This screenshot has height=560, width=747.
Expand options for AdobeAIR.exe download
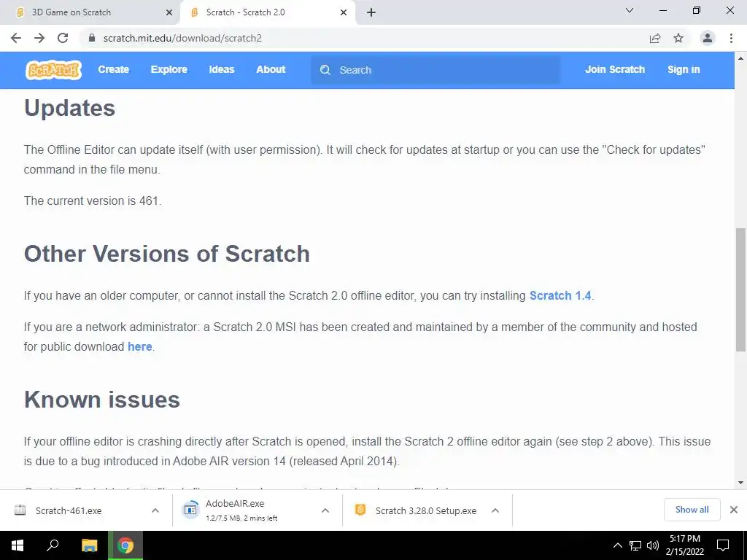pos(325,510)
